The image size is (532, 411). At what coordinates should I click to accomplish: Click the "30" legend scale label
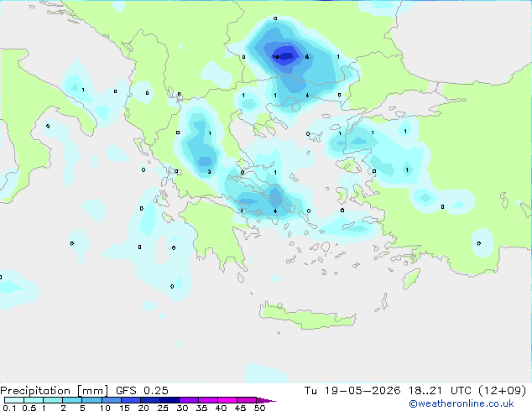pyautogui.click(x=182, y=408)
